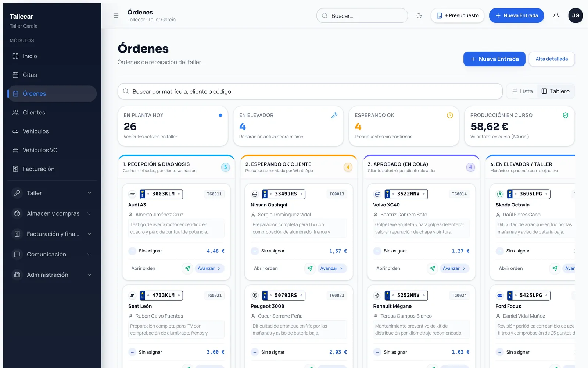Switch to dark mode with moon icon
The height and width of the screenshot is (368, 588).
419,15
